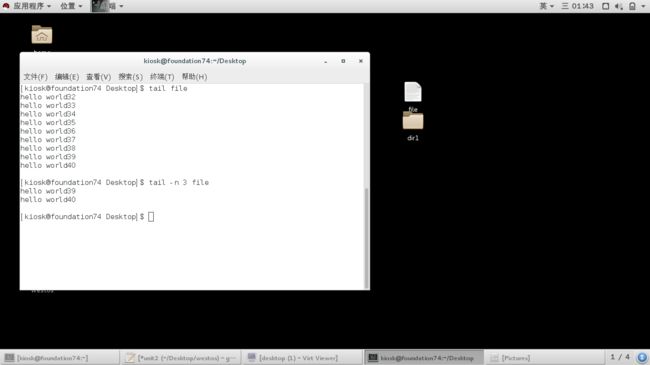Open the 查看(V) menu in terminal
Viewport: 650px width, 365px height.
(98, 77)
